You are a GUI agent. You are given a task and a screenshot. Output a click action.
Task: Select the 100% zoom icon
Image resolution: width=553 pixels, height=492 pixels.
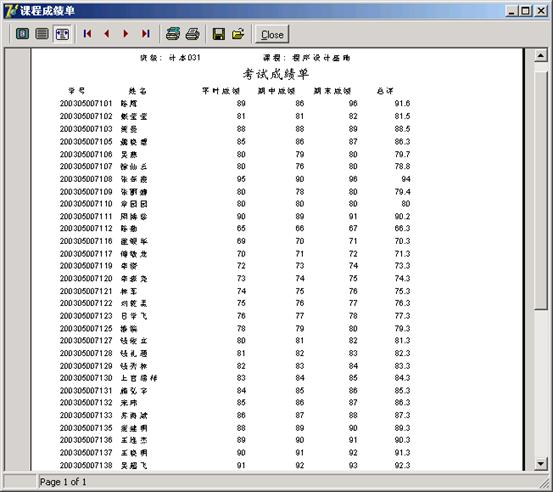click(42, 34)
